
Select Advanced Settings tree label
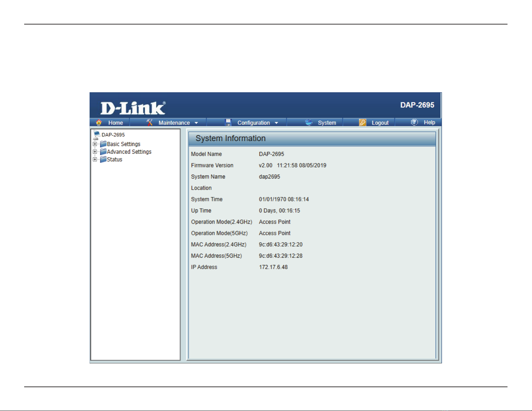pyautogui.click(x=129, y=152)
